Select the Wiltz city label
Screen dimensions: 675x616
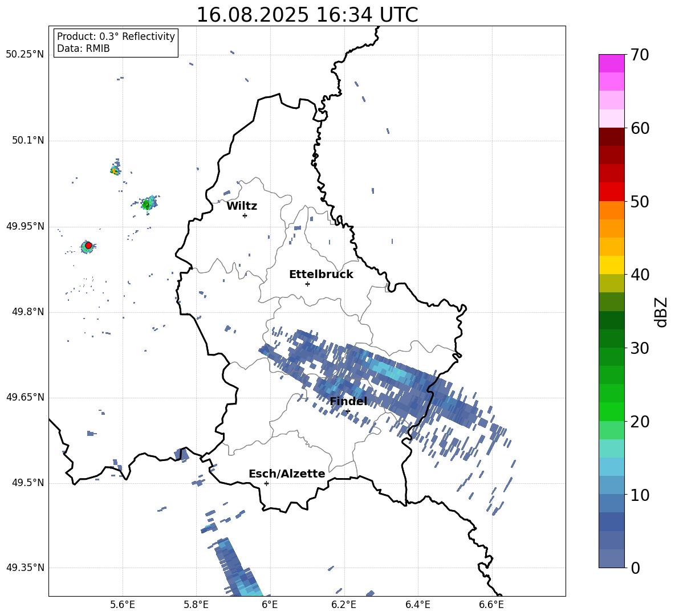[x=242, y=206]
